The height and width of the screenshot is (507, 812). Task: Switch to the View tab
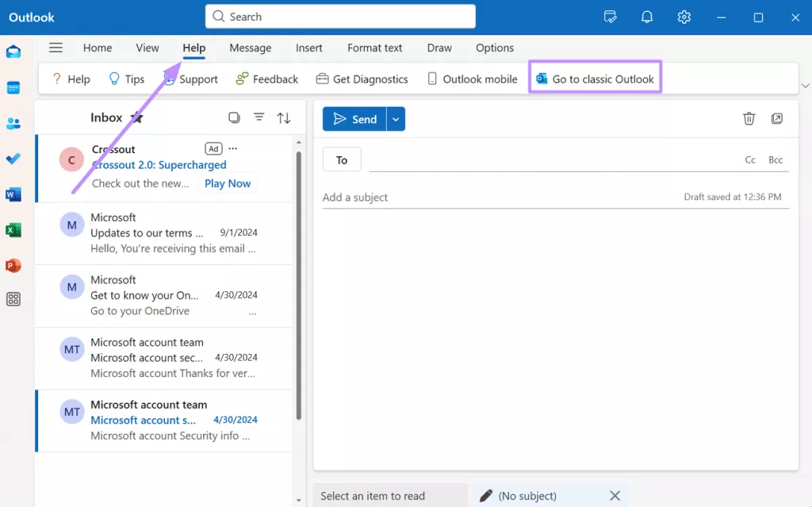(147, 48)
